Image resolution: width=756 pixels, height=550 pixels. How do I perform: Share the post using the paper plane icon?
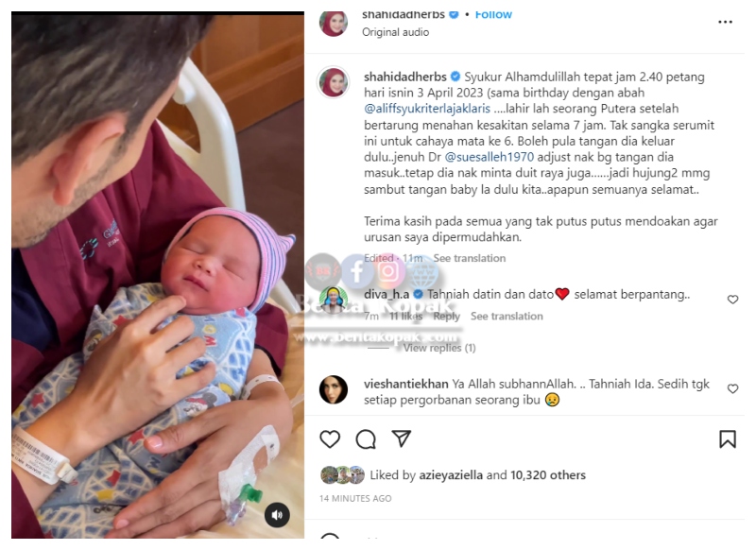pos(401,438)
